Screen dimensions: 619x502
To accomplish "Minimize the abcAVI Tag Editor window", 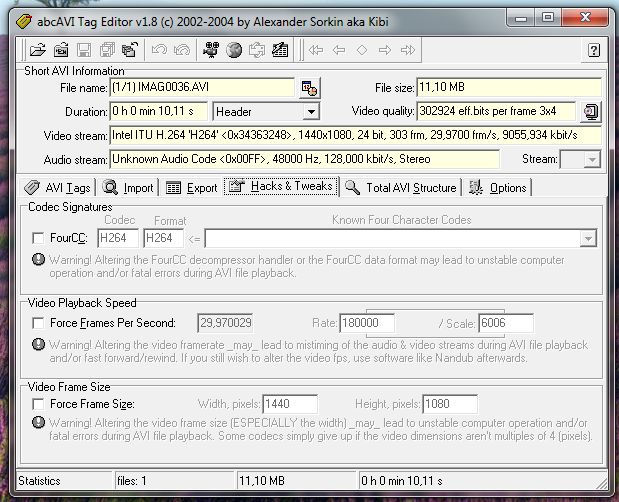I will pyautogui.click(x=521, y=18).
